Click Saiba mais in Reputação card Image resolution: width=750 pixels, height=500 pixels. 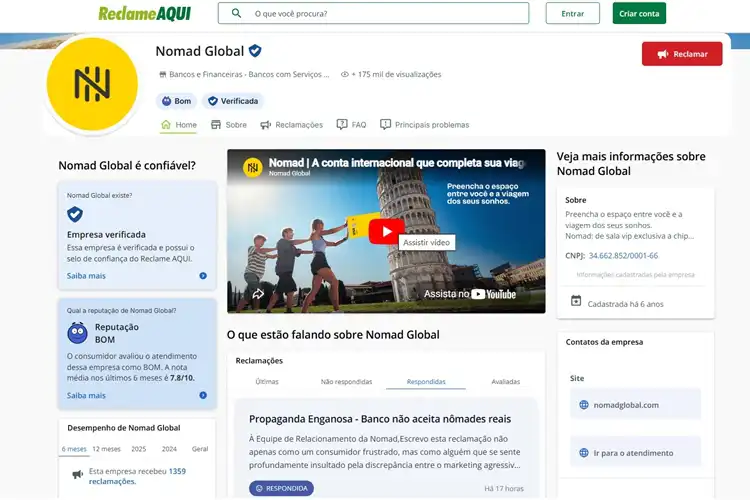click(x=86, y=395)
